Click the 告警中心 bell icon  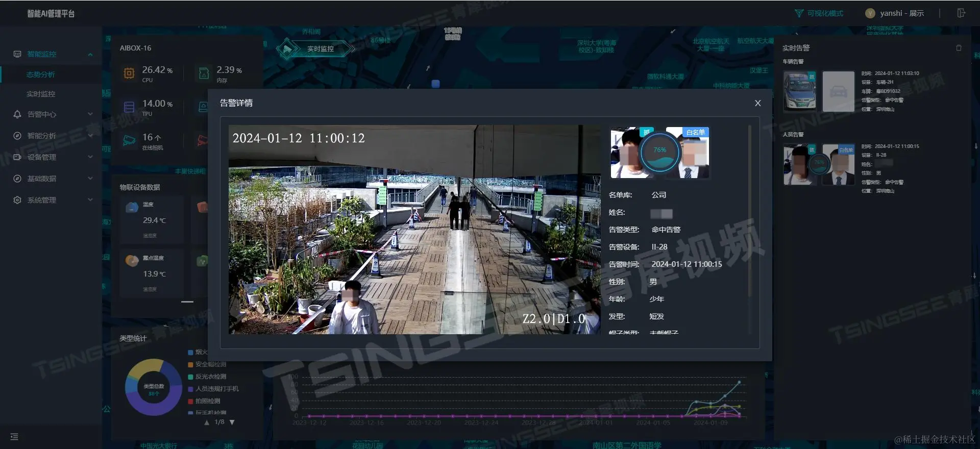tap(17, 114)
